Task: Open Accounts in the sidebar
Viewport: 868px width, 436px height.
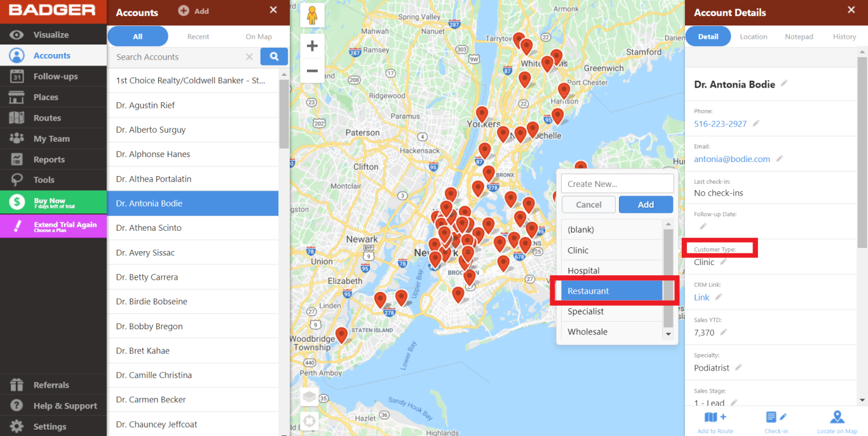Action: point(53,55)
